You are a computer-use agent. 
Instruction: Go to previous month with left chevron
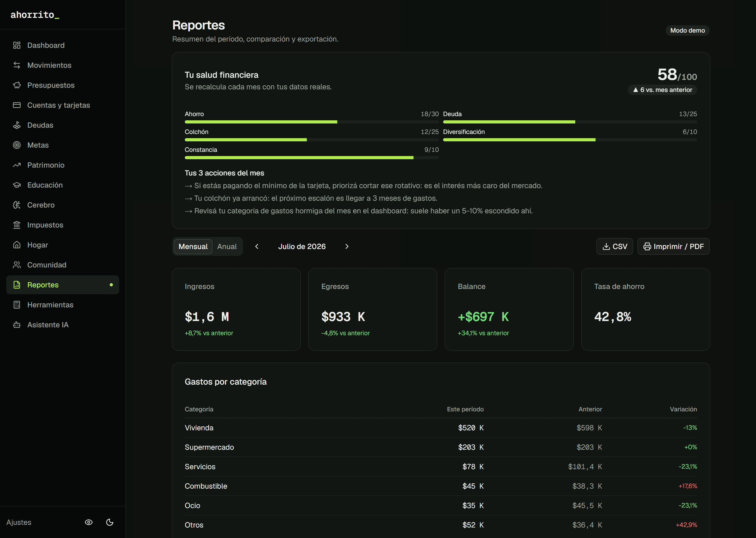[257, 246]
